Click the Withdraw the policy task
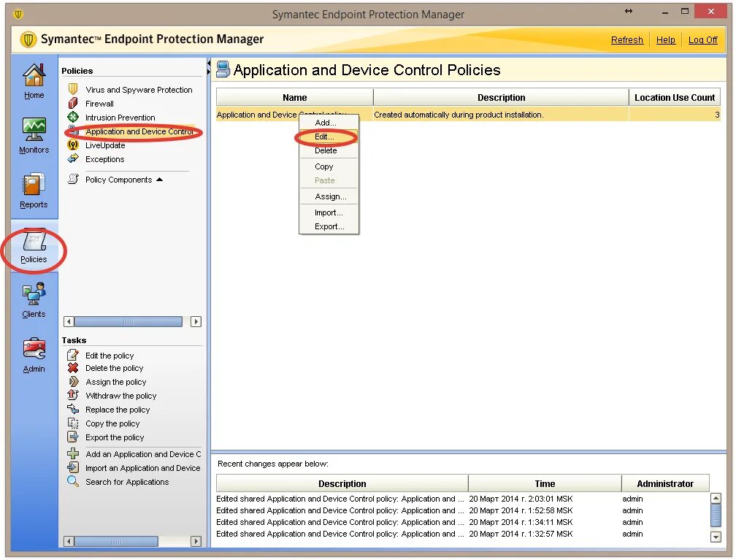This screenshot has height=560, width=736. click(120, 396)
